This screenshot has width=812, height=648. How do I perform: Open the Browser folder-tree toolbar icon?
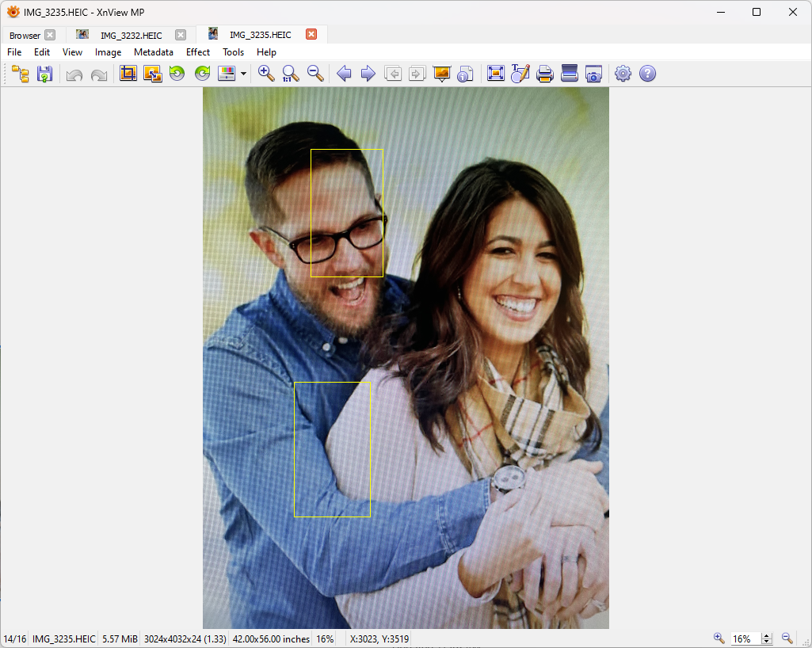[x=21, y=74]
